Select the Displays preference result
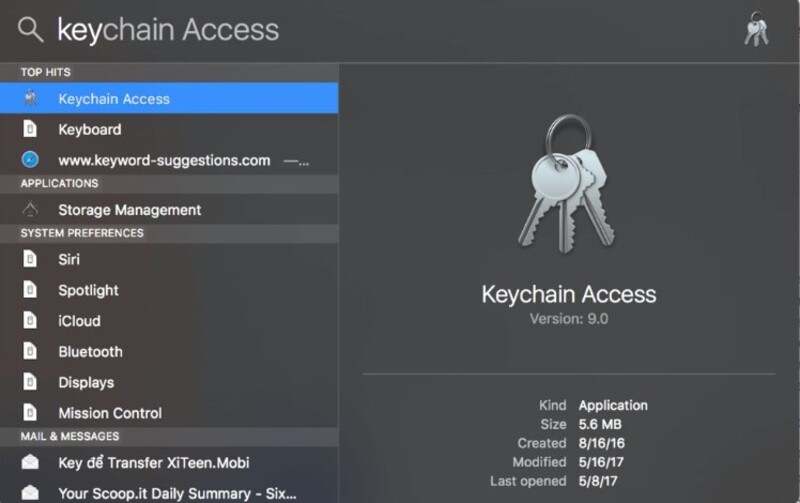 [169, 382]
